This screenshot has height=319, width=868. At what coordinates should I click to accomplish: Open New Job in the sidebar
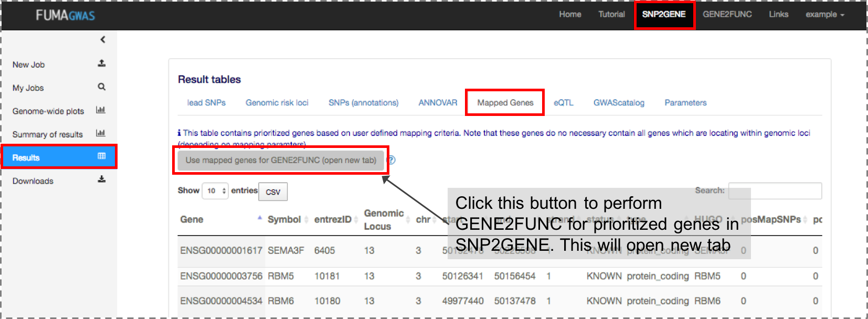click(x=29, y=65)
